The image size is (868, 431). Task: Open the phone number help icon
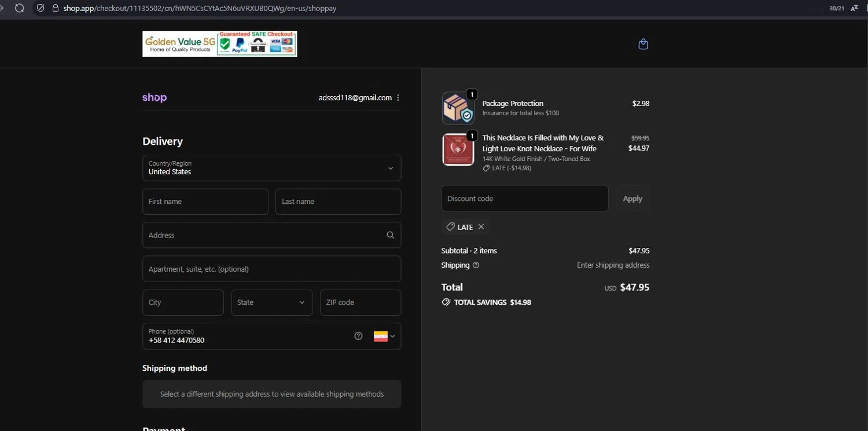(x=358, y=336)
